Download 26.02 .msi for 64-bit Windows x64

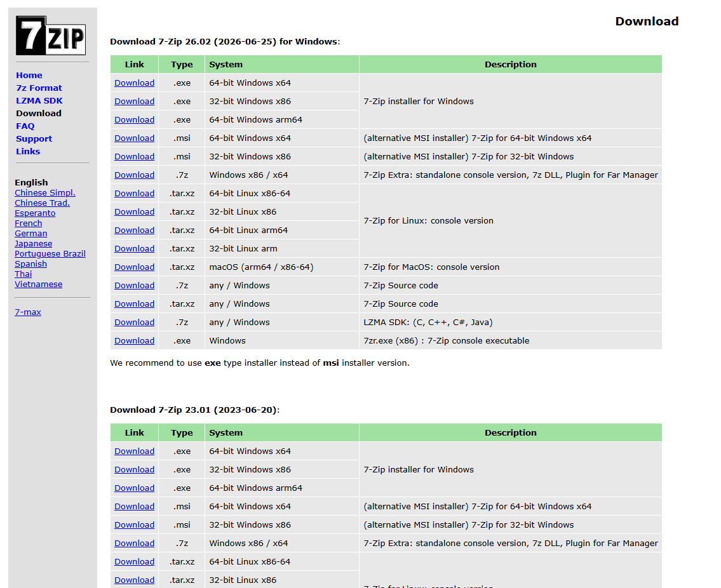[x=134, y=138]
